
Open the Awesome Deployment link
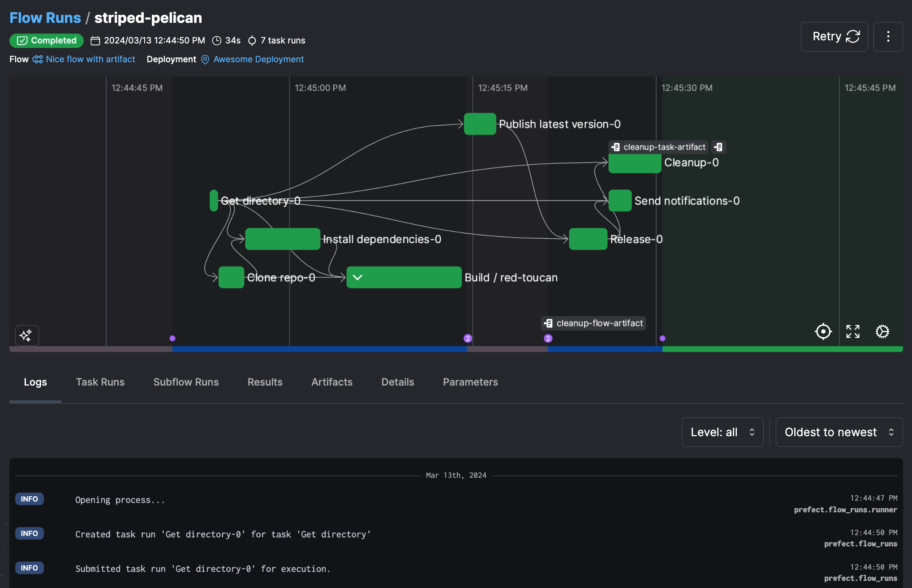click(x=258, y=59)
